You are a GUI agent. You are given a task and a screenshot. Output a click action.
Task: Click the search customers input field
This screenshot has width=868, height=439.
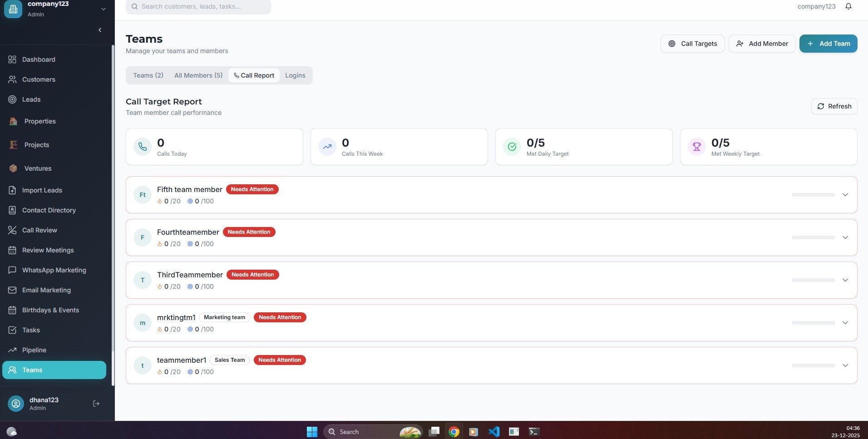coord(198,6)
